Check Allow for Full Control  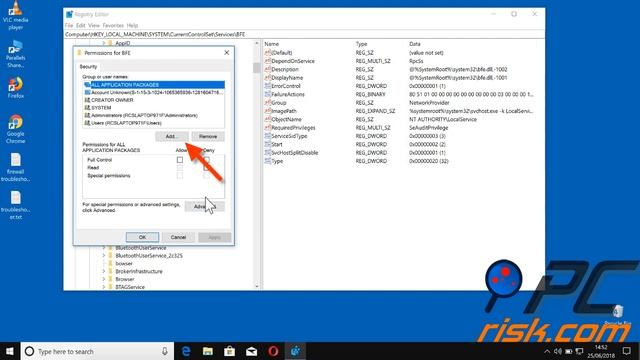click(180, 160)
